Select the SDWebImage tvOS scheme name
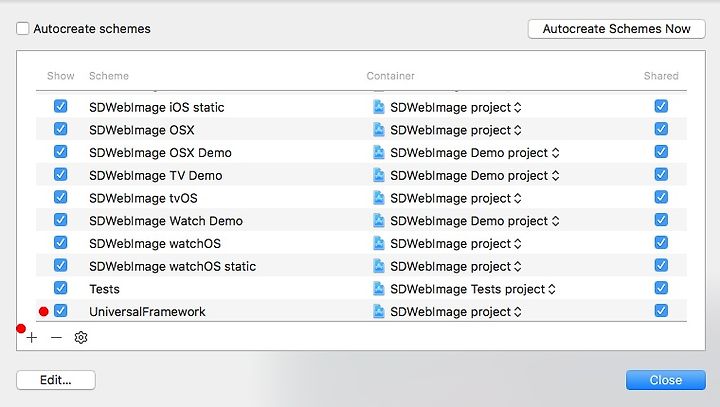The height and width of the screenshot is (407, 720). 143,198
